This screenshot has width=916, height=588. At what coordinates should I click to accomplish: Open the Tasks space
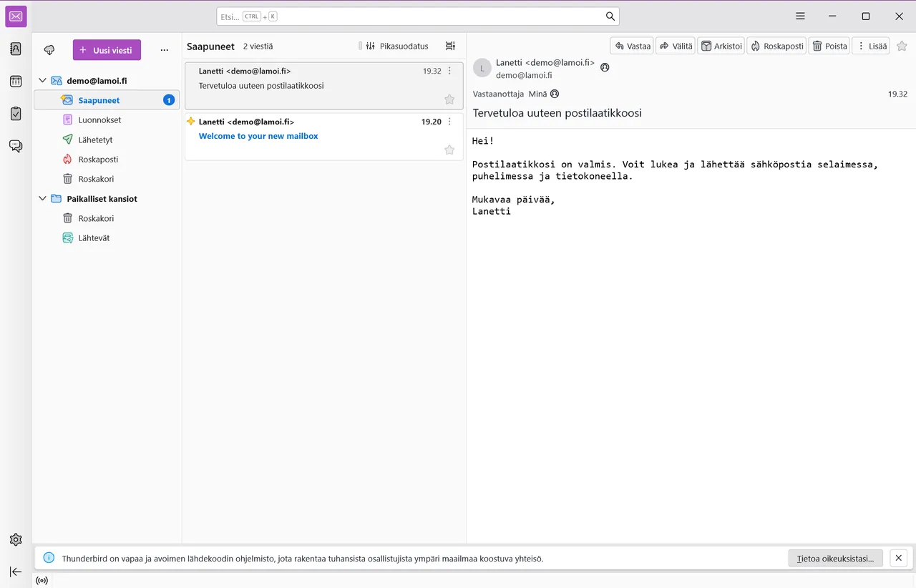pos(16,114)
